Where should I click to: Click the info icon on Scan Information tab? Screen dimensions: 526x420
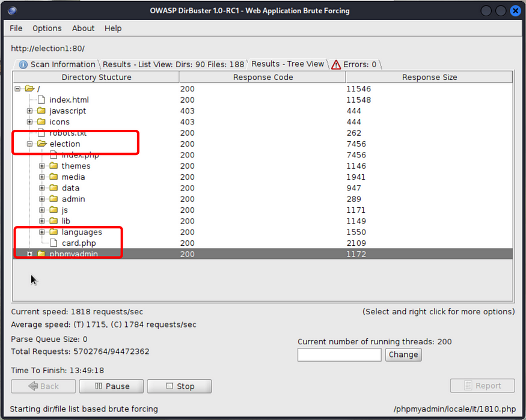click(x=23, y=64)
